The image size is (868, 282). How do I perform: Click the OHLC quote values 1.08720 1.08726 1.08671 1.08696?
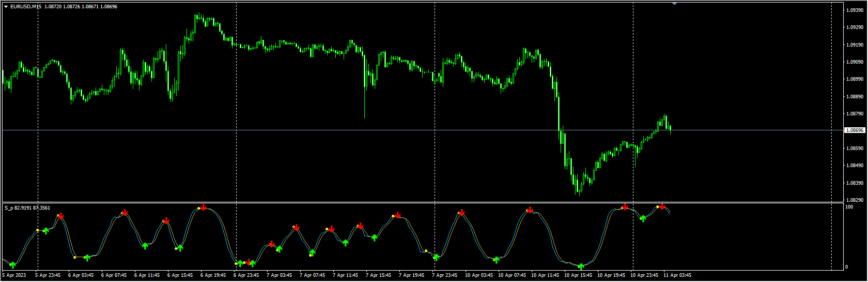[x=81, y=7]
